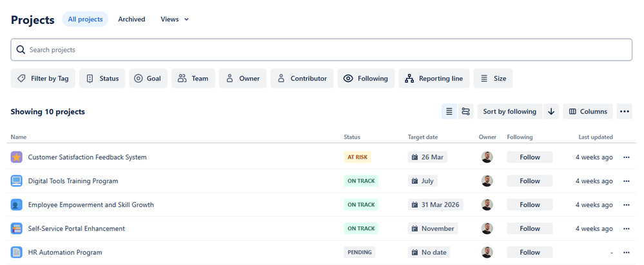Click the 31 Mar 2026 target date

point(435,204)
